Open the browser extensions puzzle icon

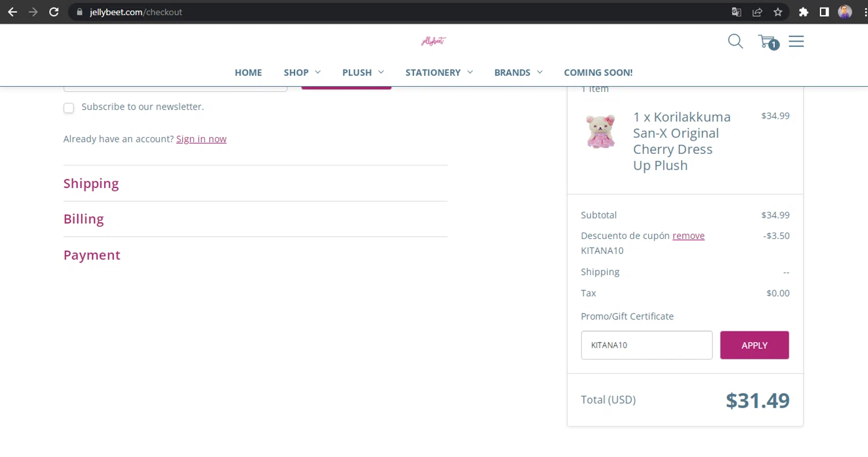pyautogui.click(x=803, y=12)
